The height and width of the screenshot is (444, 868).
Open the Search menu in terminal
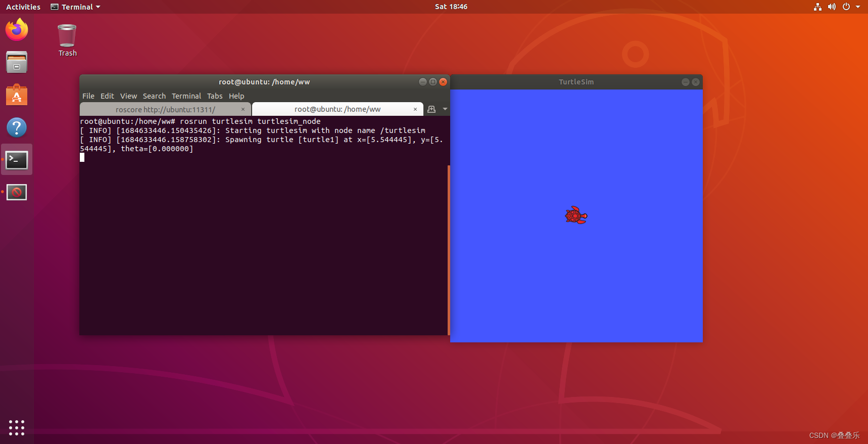154,96
